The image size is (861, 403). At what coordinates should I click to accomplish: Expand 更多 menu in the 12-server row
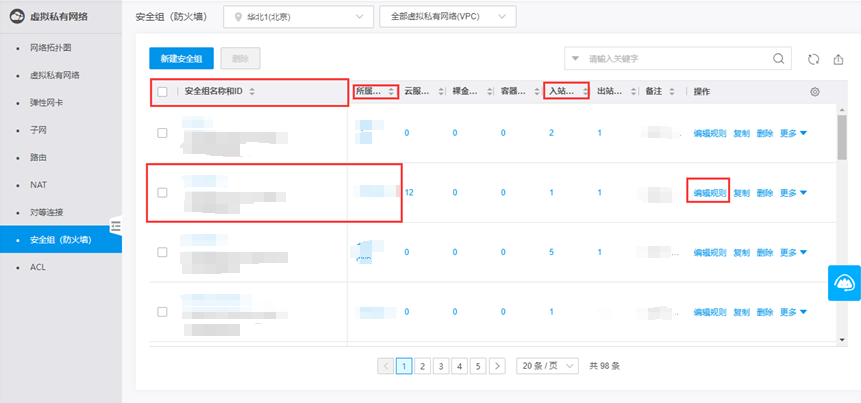(x=793, y=193)
